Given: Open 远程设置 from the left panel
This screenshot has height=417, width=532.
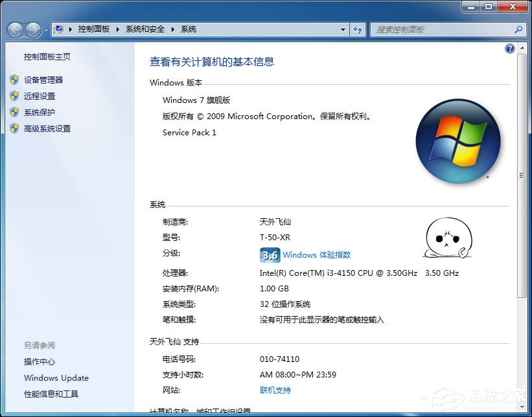Looking at the screenshot, I should pyautogui.click(x=40, y=96).
